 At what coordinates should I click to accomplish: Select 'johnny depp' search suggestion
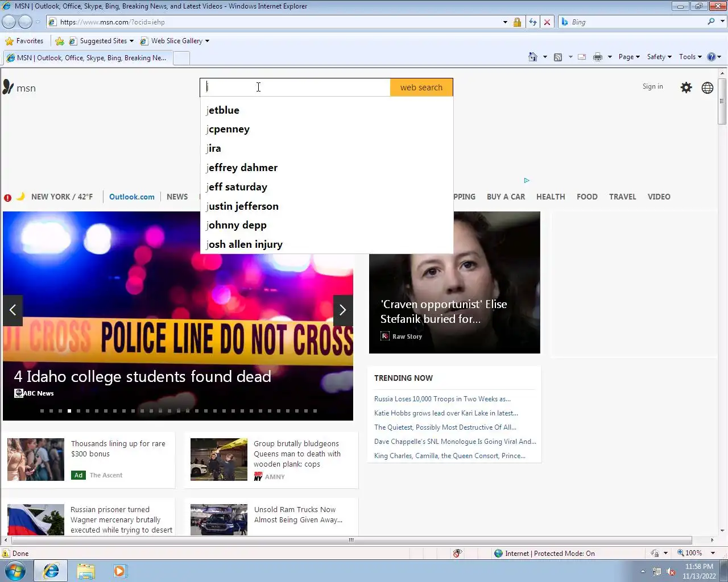(x=326, y=225)
